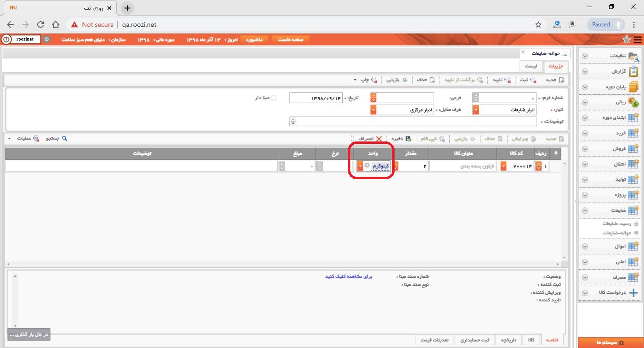Click the Settings (تنظیمات) sidebar icon
The width and height of the screenshot is (644, 348).
[x=634, y=56]
